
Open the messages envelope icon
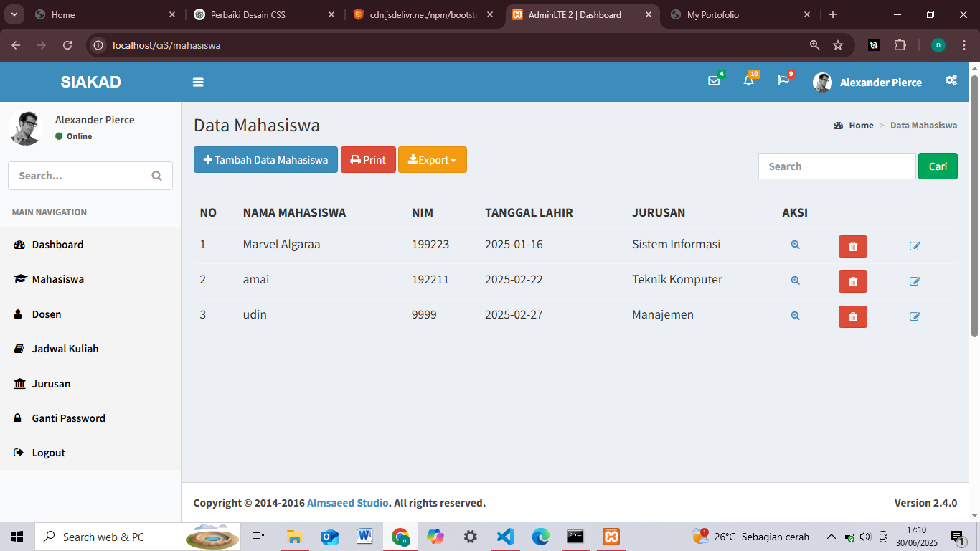(x=714, y=81)
